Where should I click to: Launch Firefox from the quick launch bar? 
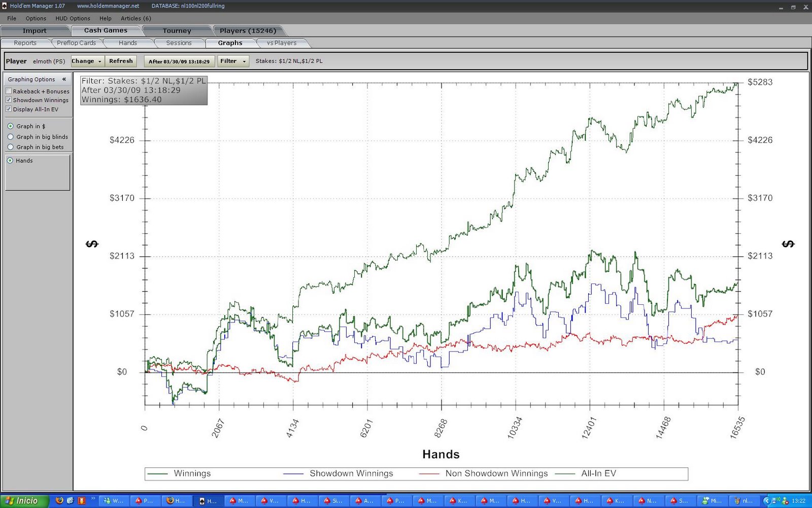[x=59, y=501]
